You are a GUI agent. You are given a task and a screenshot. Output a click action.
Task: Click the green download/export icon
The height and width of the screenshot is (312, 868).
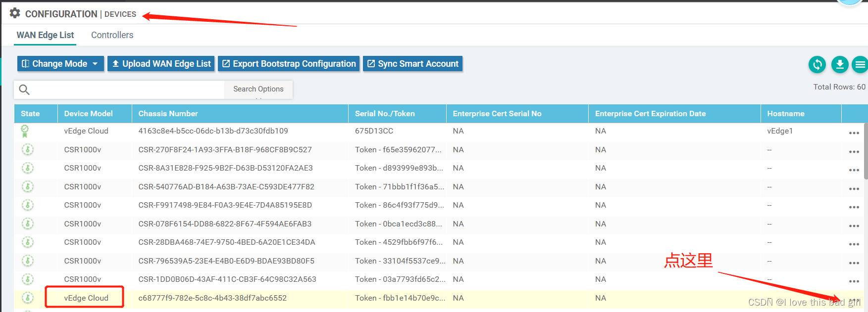pyautogui.click(x=840, y=64)
